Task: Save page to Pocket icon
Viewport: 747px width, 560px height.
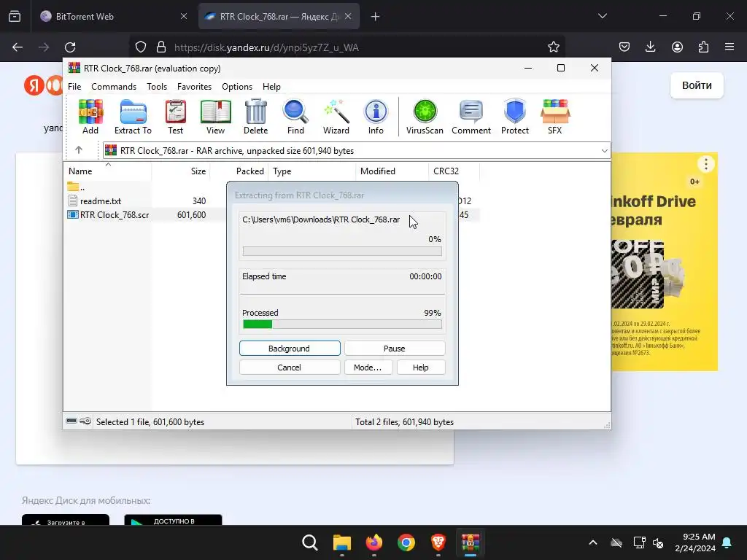Action: click(624, 47)
